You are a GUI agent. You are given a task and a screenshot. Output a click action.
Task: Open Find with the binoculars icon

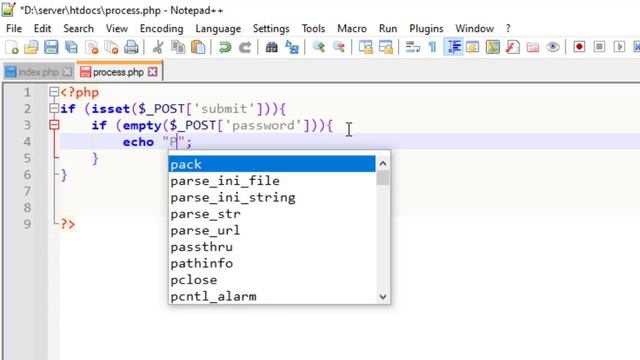271,47
